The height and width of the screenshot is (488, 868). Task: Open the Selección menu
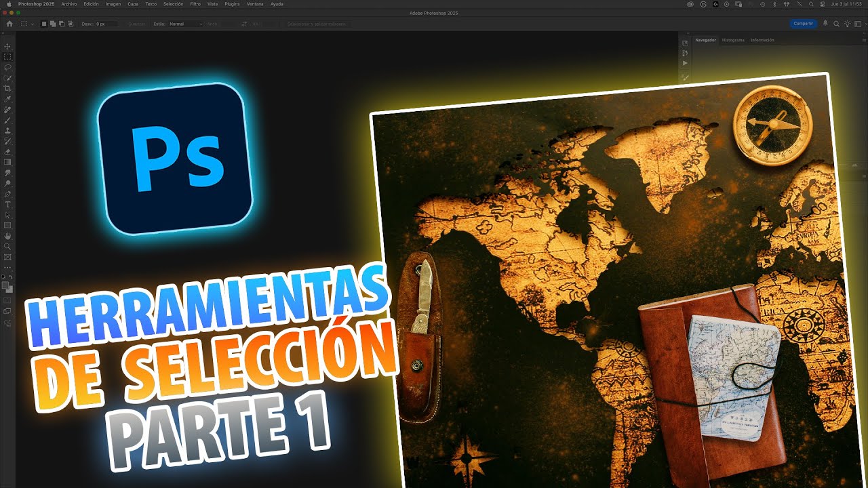pyautogui.click(x=173, y=4)
